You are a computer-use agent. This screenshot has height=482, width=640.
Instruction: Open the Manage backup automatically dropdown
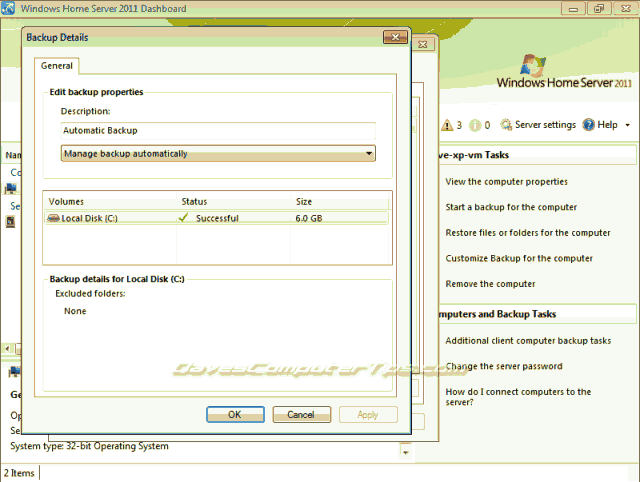click(x=218, y=153)
